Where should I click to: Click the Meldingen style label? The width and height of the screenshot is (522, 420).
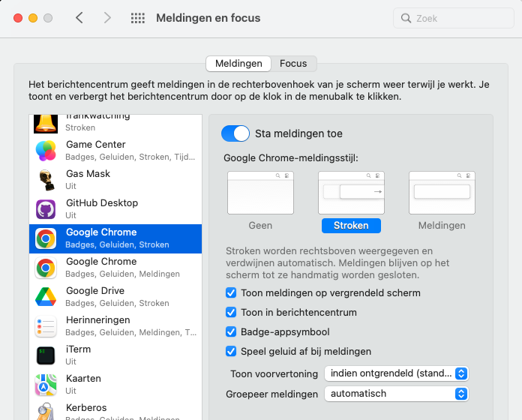(442, 226)
